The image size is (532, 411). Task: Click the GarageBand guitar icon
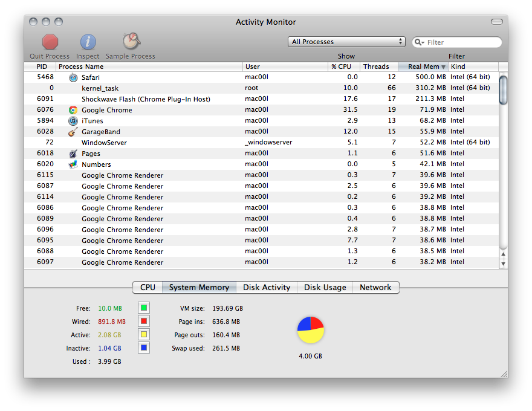point(73,132)
